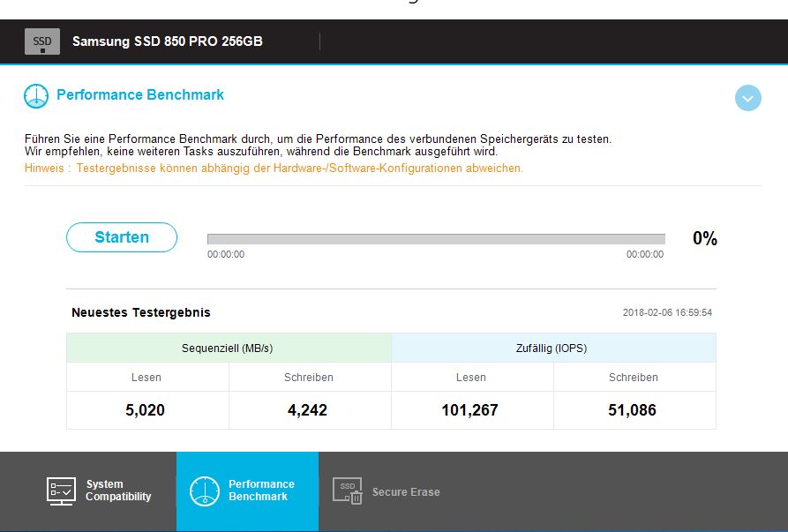Viewport: 788px width, 532px height.
Task: Click the 0% progress percentage
Action: click(x=705, y=238)
